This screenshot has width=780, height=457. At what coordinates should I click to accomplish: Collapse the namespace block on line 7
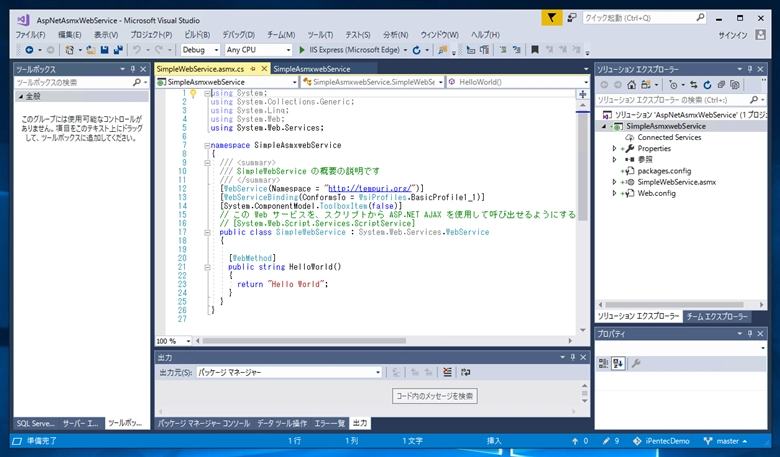click(x=207, y=145)
